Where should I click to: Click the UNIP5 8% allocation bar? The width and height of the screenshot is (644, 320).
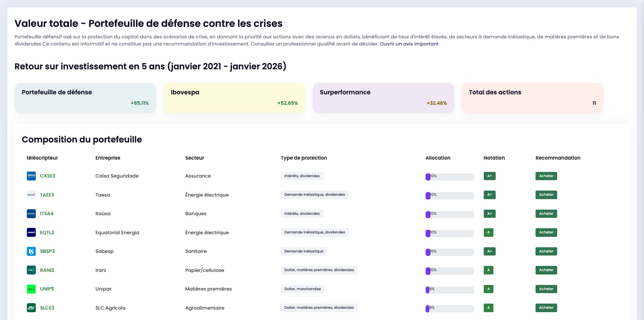click(450, 290)
